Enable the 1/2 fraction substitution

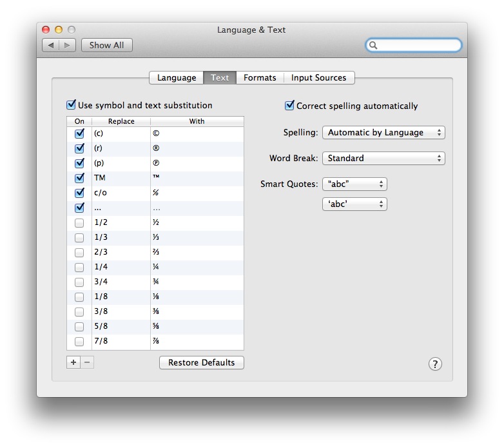[79, 222]
